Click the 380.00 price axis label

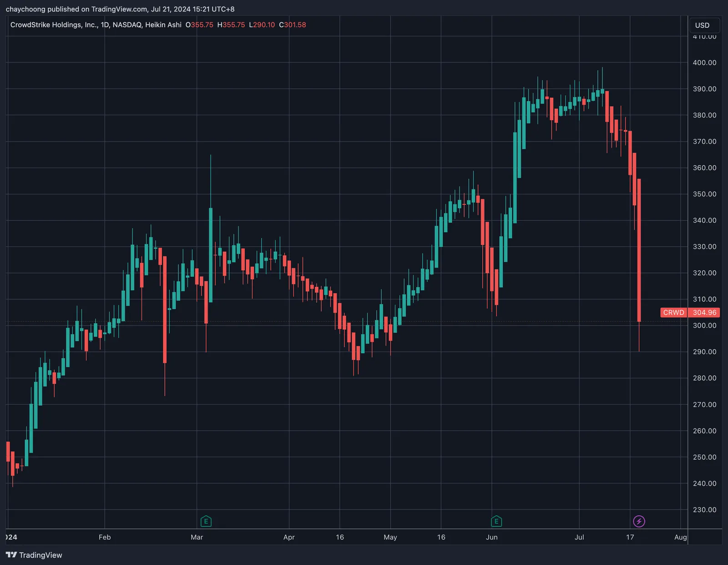tap(704, 115)
